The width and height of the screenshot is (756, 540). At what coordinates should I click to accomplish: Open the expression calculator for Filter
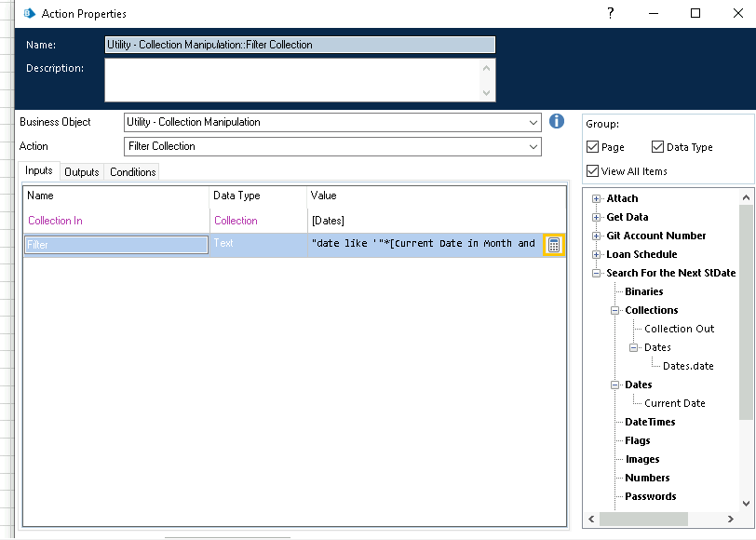tap(553, 245)
